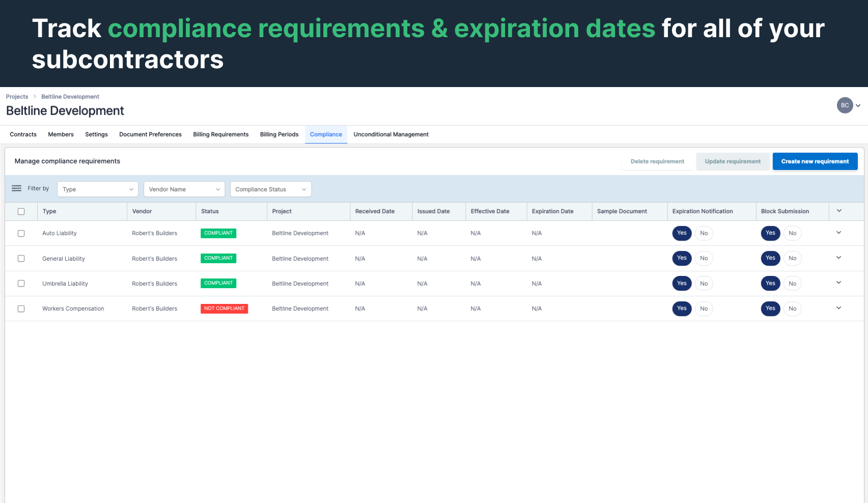
Task: Open the Projects breadcrumb link
Action: [x=17, y=97]
